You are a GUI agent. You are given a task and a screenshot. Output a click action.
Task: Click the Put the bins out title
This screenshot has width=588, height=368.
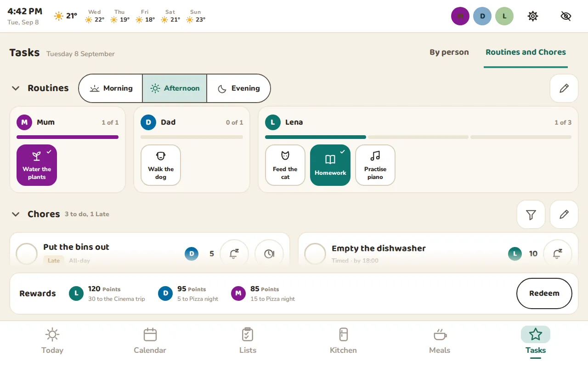(x=76, y=247)
